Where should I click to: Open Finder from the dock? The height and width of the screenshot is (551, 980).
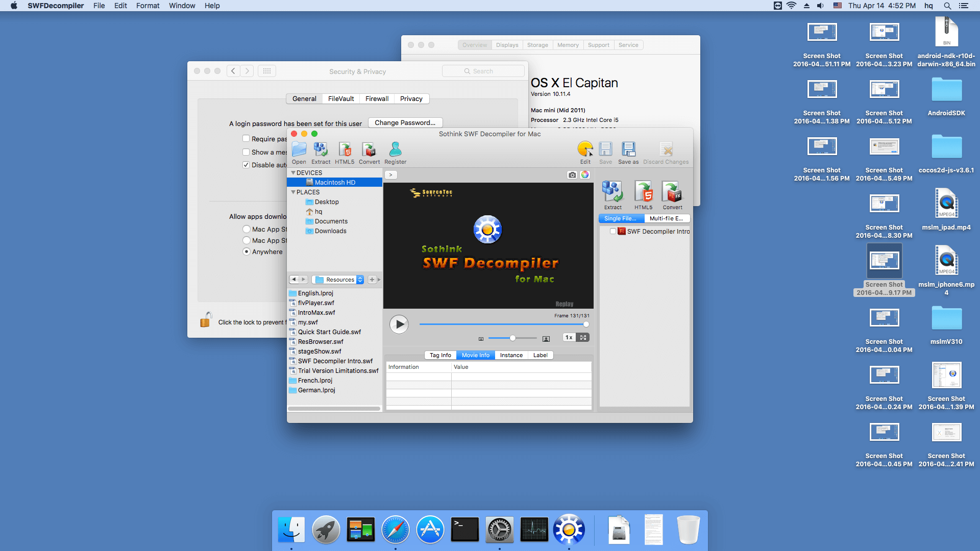291,530
